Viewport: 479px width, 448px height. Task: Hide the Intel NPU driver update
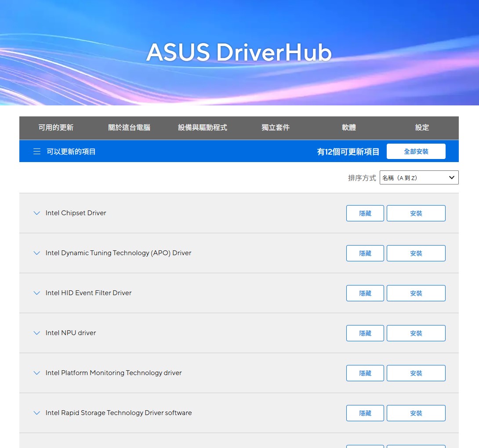[x=365, y=333]
